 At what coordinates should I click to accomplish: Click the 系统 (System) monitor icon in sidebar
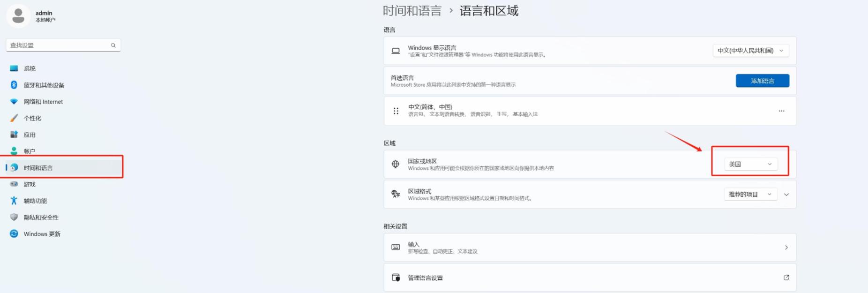tap(14, 68)
